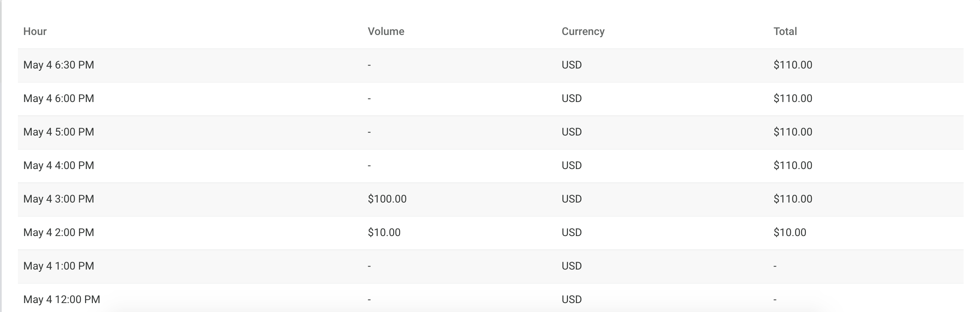
Task: Select the May 4 6:00 PM hour cell
Action: [59, 98]
